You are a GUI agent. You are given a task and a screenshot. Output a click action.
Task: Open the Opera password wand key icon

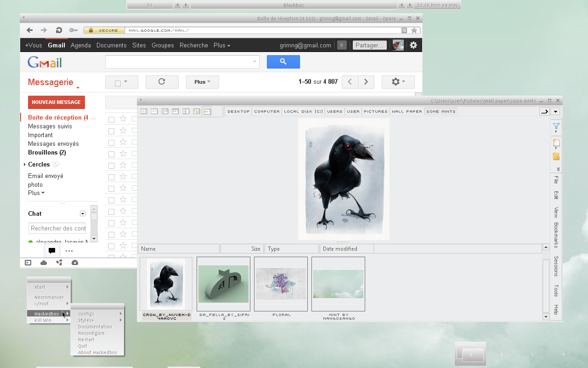(x=73, y=30)
